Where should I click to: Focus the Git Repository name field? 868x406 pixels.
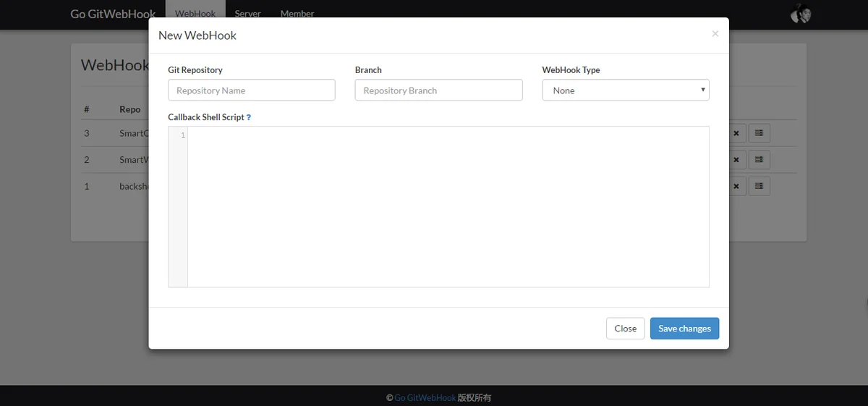(252, 90)
